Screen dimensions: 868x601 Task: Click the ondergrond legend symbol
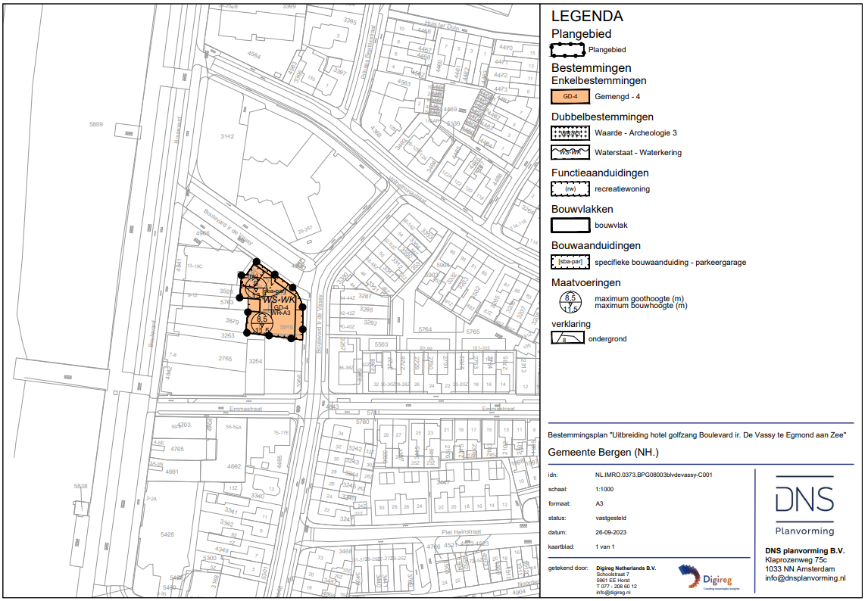[x=567, y=338]
